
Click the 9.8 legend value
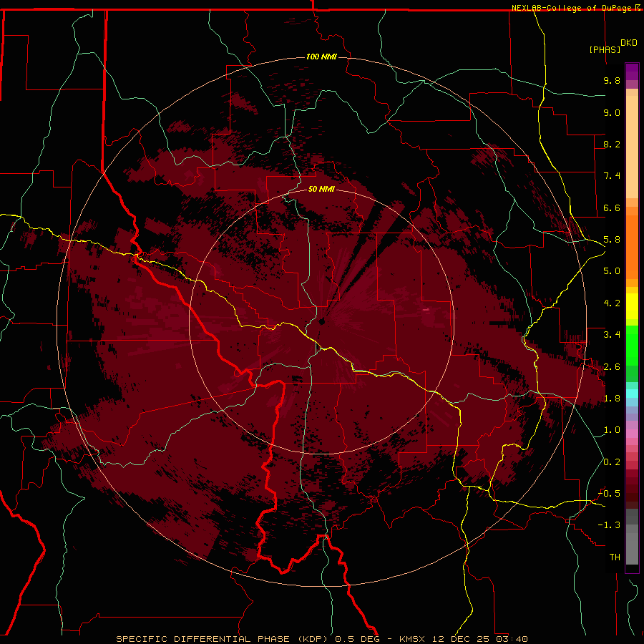[612, 80]
